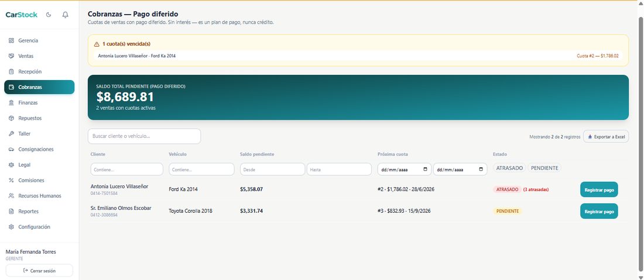Click the CarStock logo
The image size is (644, 280).
point(21,15)
